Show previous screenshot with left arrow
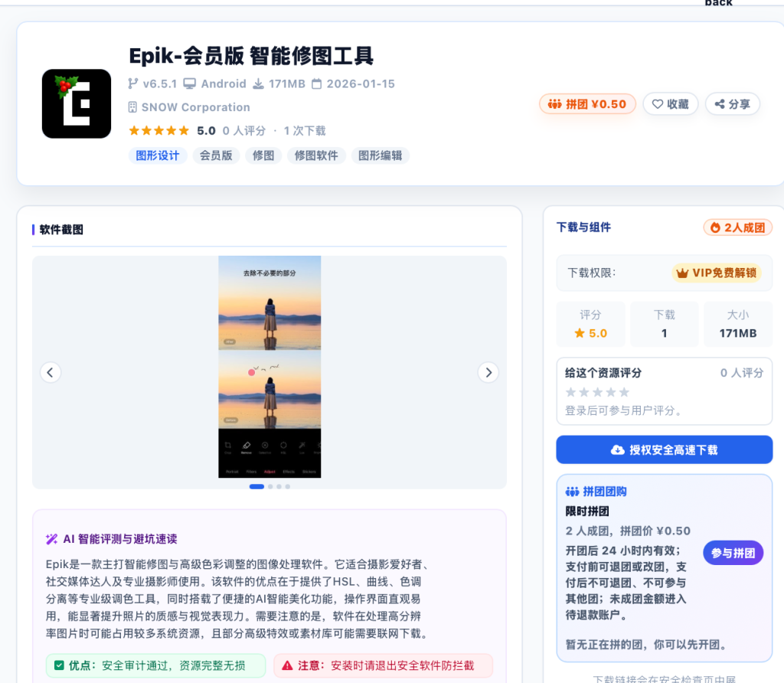The image size is (784, 683). [51, 372]
